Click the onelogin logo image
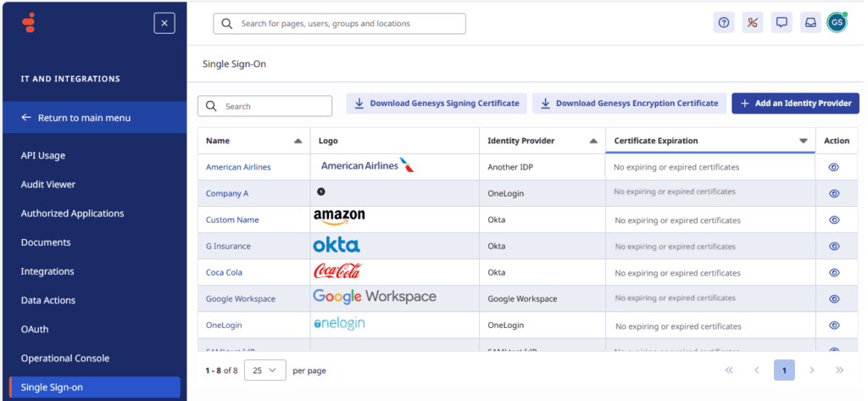 [x=339, y=323]
